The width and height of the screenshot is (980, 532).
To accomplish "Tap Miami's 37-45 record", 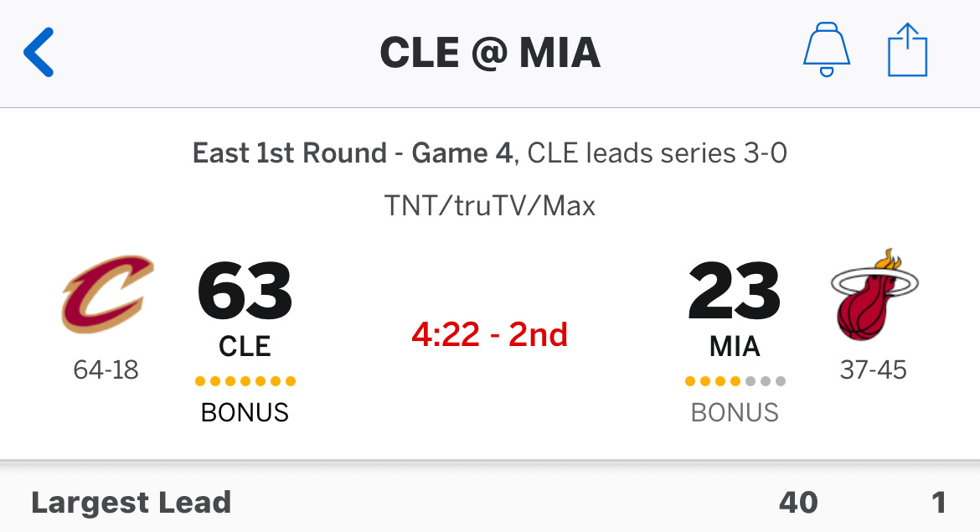I will (x=873, y=370).
